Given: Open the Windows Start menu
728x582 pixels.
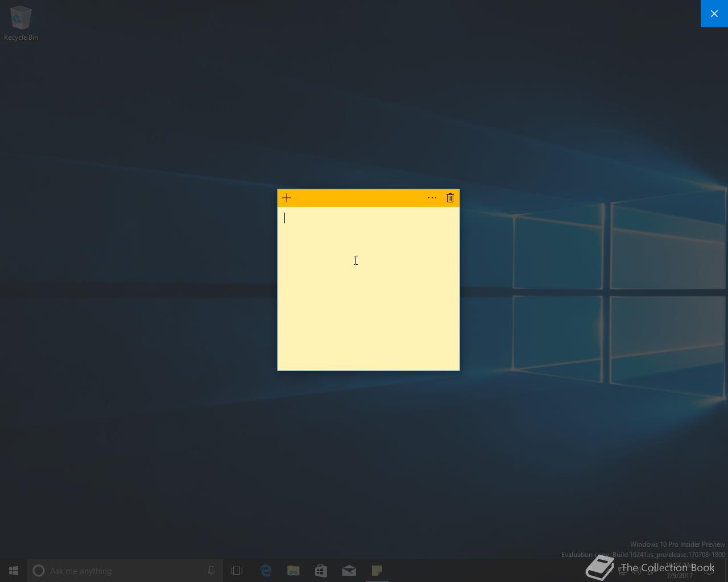Looking at the screenshot, I should [14, 571].
